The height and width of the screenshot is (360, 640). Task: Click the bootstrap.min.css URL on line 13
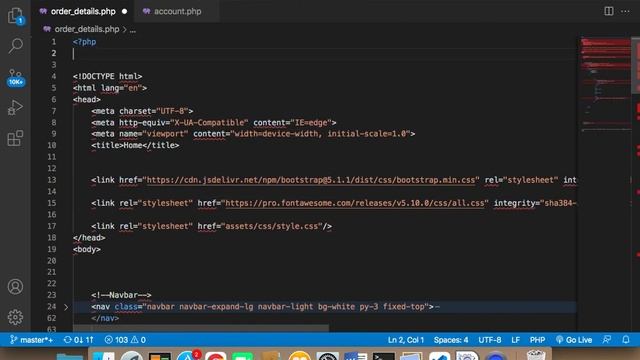point(311,180)
